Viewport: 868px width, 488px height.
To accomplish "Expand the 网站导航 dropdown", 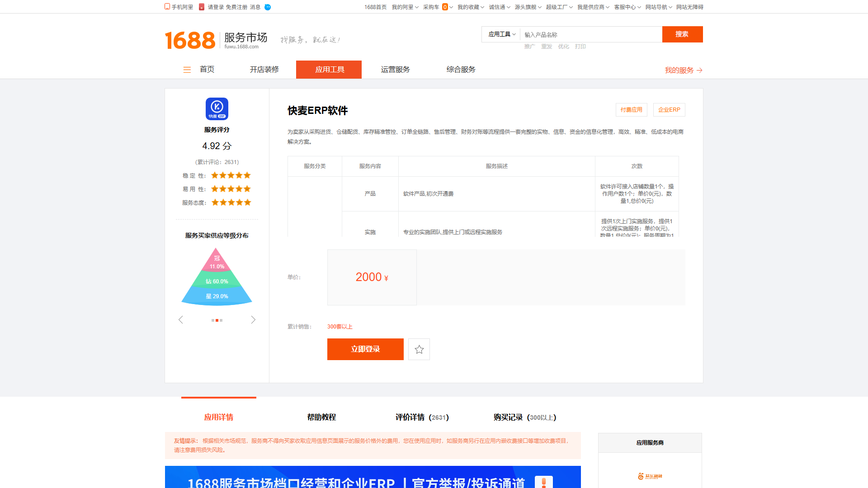I will pyautogui.click(x=659, y=7).
